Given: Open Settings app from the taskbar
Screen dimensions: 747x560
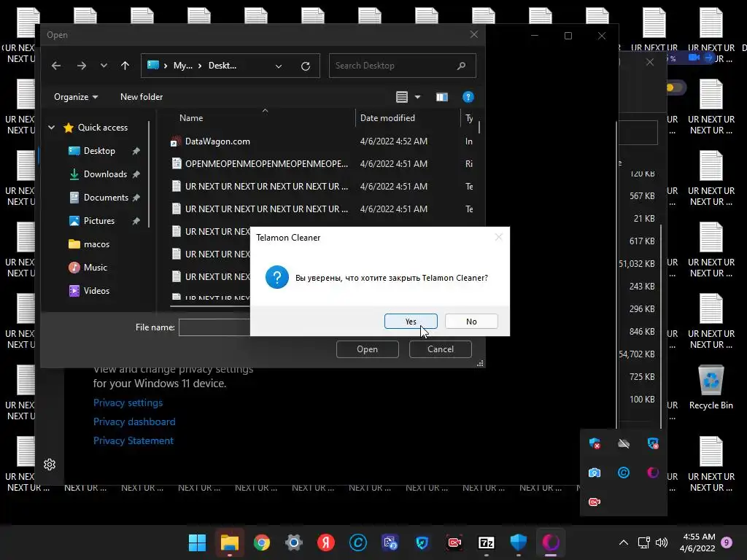Looking at the screenshot, I should pos(294,542).
